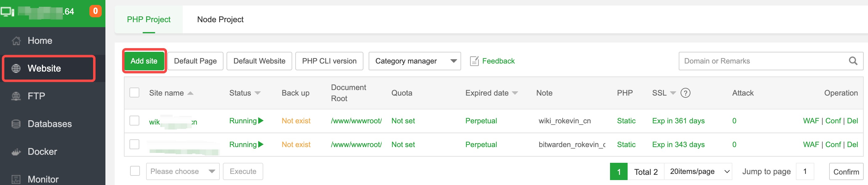Tick the checkbox beside Please choose
This screenshot has height=185, width=868.
135,171
